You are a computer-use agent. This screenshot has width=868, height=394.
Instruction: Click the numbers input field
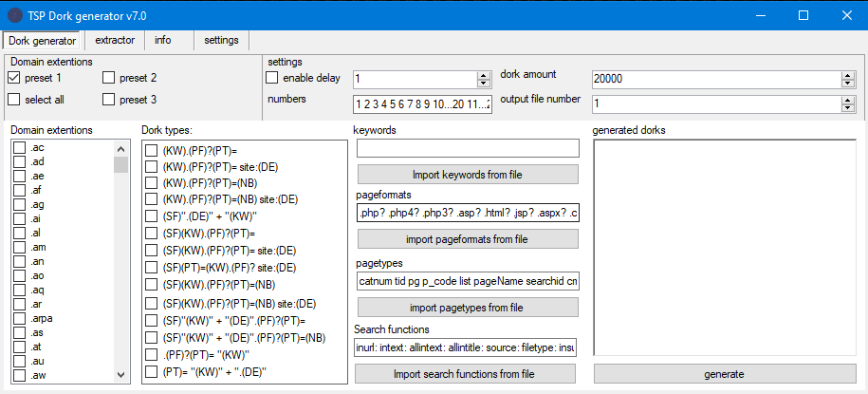point(422,104)
